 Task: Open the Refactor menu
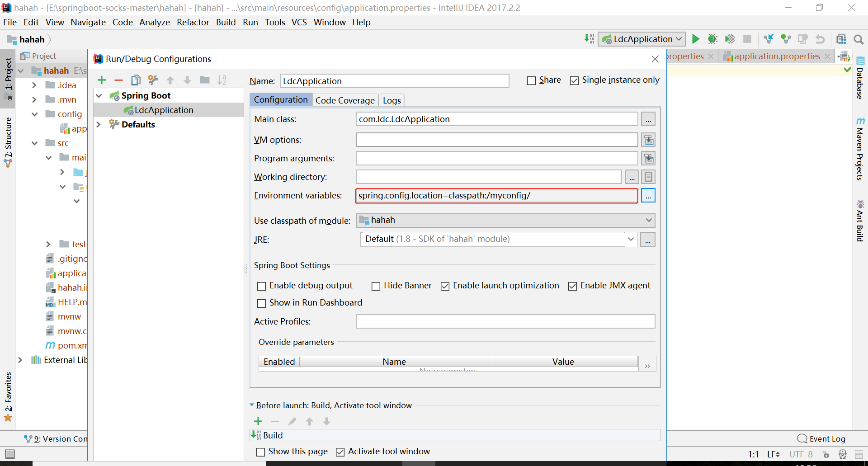point(193,22)
